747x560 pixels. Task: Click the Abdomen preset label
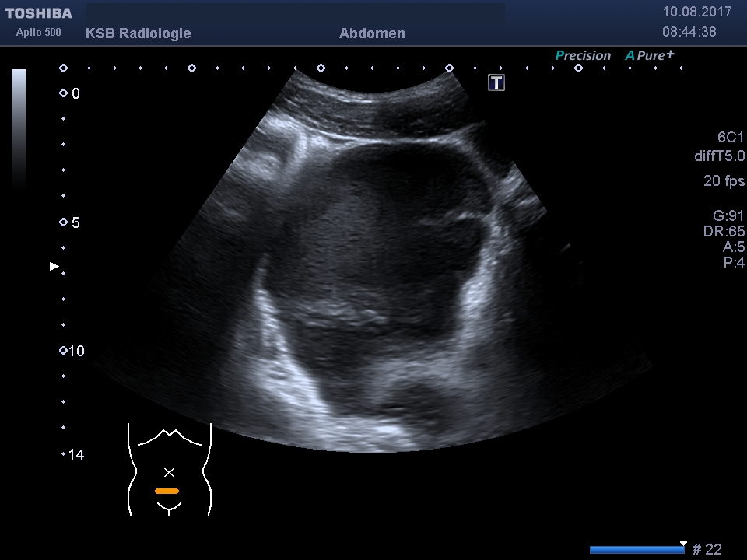pos(372,33)
